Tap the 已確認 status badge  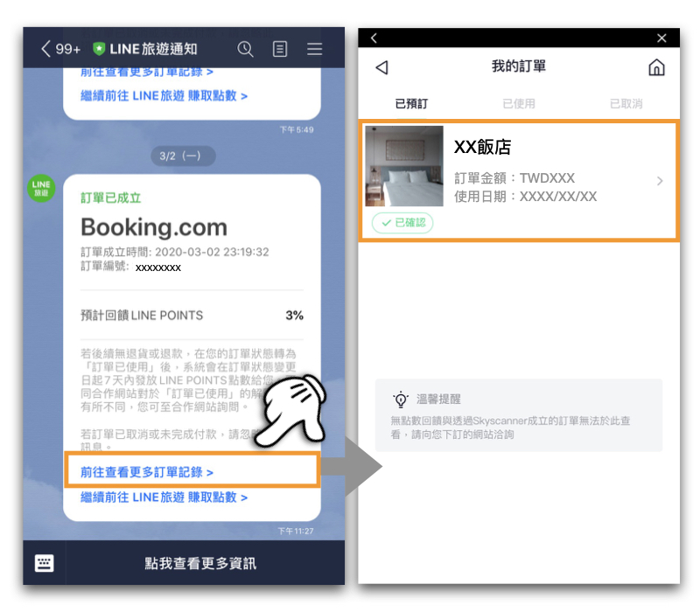tap(402, 223)
